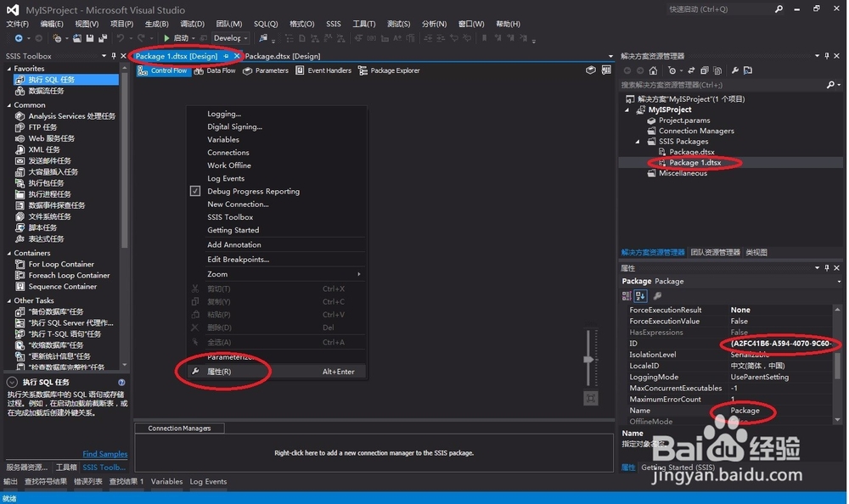The height and width of the screenshot is (504, 849).
Task: Click the Solution Explorer pending changes filter icon
Action: pyautogui.click(x=672, y=70)
